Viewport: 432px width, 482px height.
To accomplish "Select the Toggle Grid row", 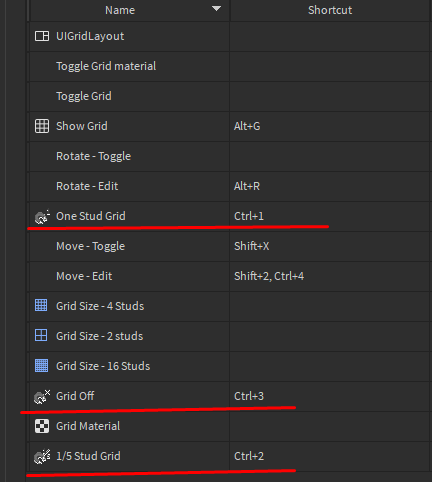I will [x=129, y=96].
